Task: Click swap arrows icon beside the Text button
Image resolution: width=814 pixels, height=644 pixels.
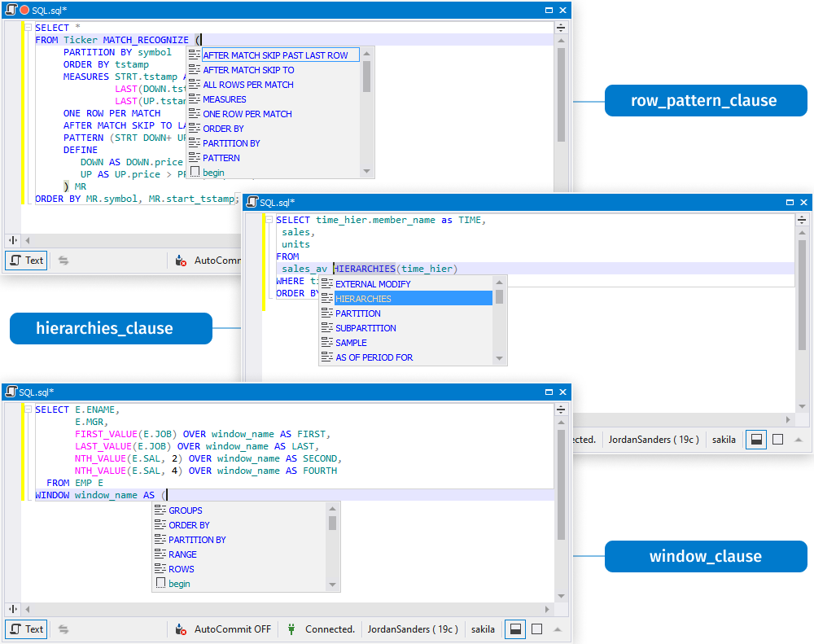Action: 63,629
